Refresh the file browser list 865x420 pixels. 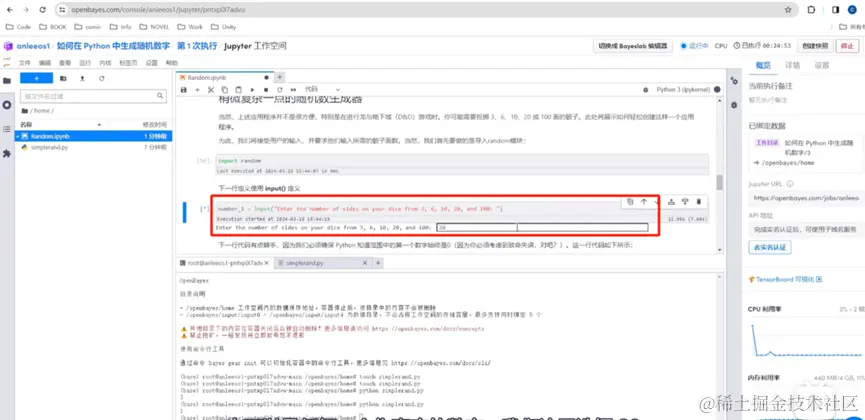[102, 78]
